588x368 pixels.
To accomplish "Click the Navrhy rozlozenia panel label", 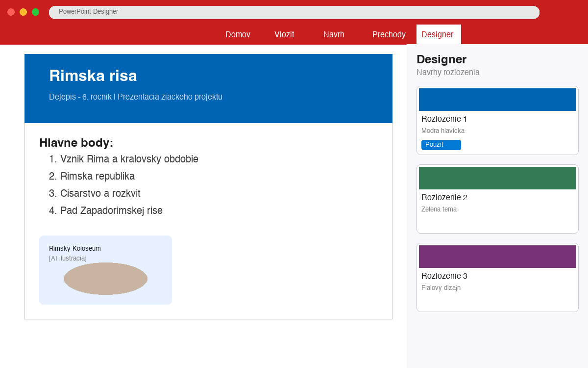I will click(x=448, y=72).
